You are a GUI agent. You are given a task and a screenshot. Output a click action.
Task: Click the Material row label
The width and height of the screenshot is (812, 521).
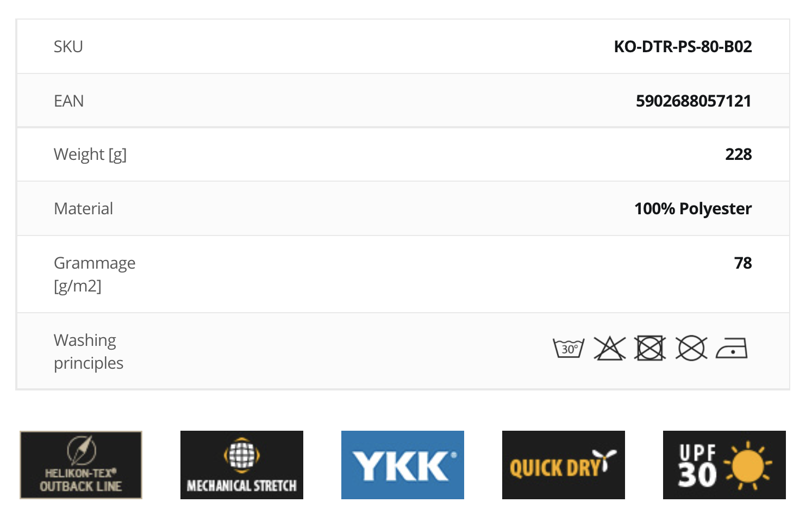pos(84,209)
